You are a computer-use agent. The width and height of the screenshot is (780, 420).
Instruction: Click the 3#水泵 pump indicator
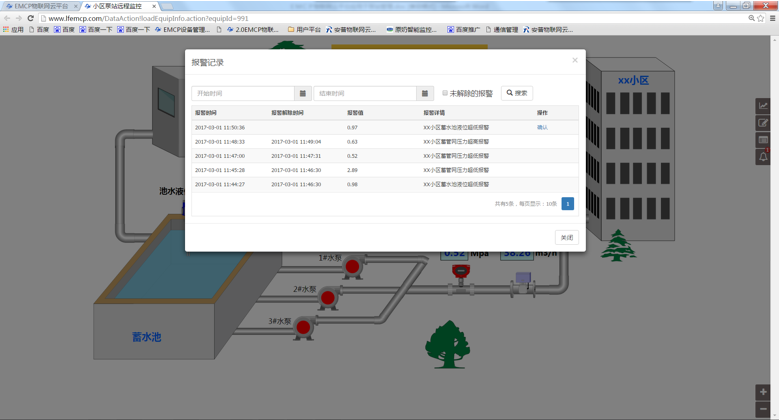(303, 328)
